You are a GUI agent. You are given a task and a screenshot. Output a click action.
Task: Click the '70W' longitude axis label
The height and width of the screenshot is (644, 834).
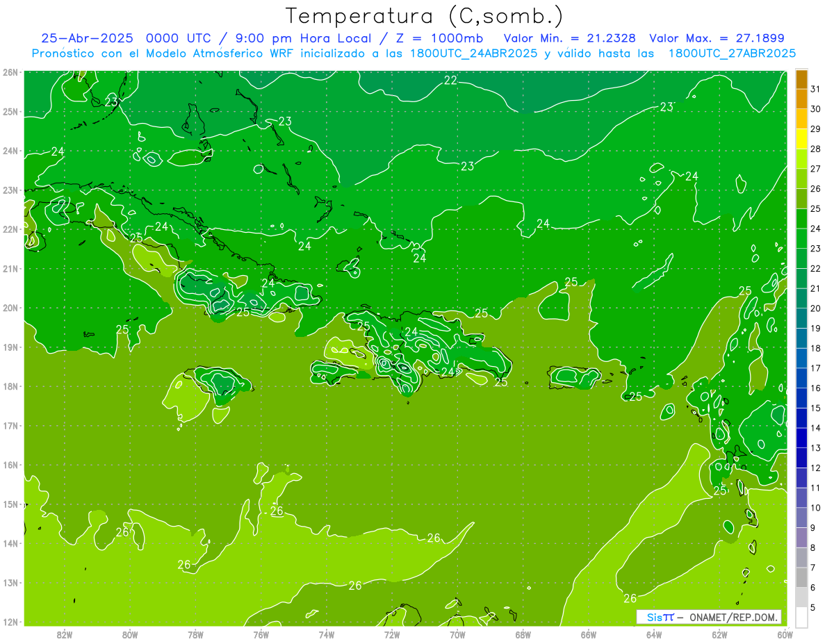pos(457,634)
